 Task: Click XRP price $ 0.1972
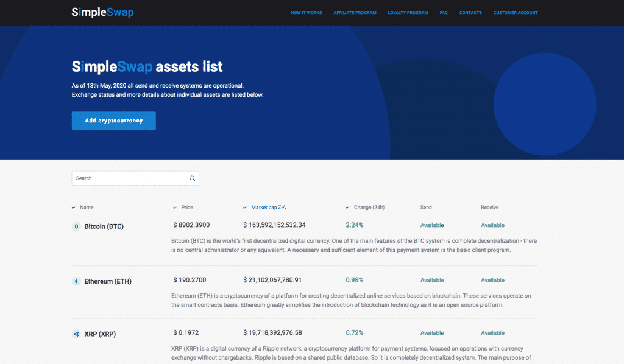click(x=186, y=332)
